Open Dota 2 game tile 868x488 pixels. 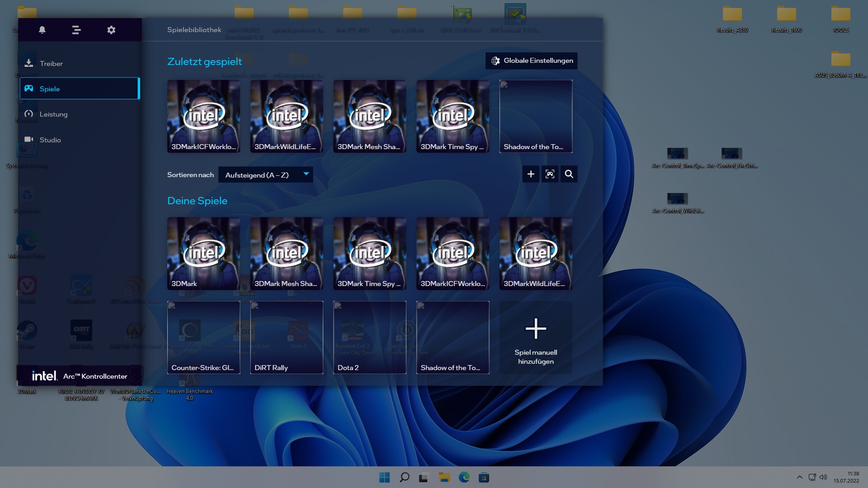tap(369, 338)
